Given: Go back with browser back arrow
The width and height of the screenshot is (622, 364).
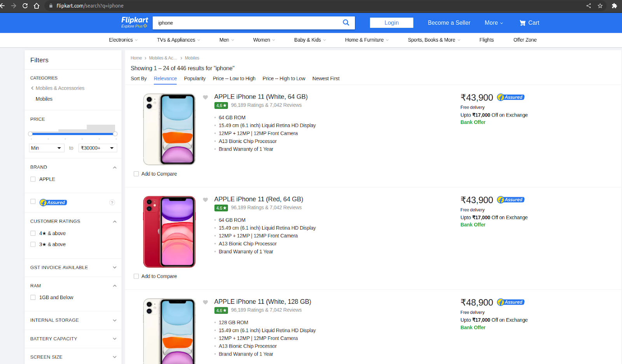Looking at the screenshot, I should point(2,6).
